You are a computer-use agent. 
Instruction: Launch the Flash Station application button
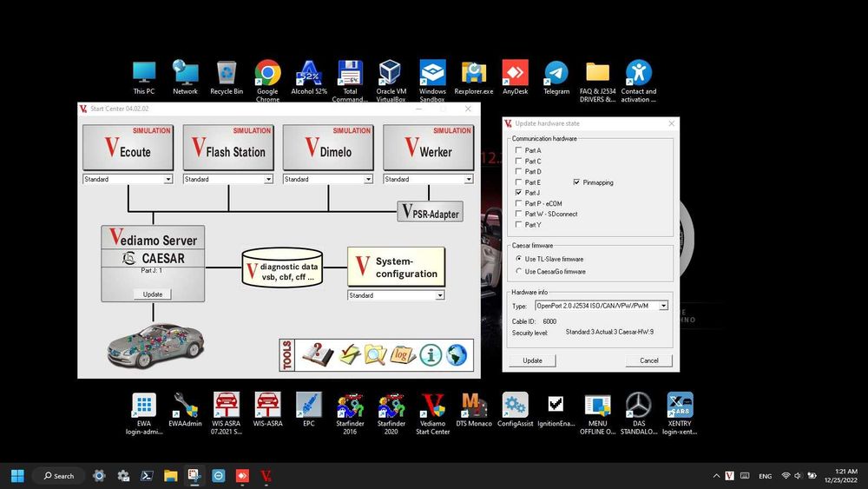[x=228, y=148]
